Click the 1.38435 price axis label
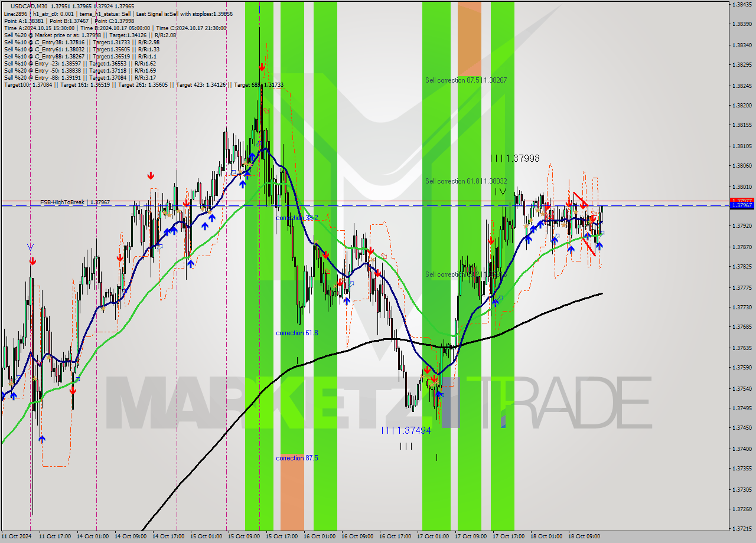This screenshot has width=756, height=543. (x=741, y=4)
